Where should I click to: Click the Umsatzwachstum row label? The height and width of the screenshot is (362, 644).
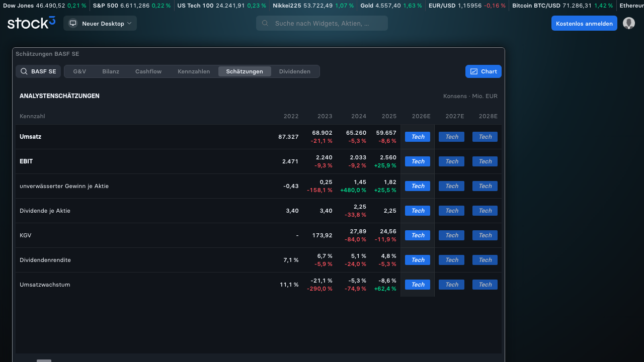point(45,285)
